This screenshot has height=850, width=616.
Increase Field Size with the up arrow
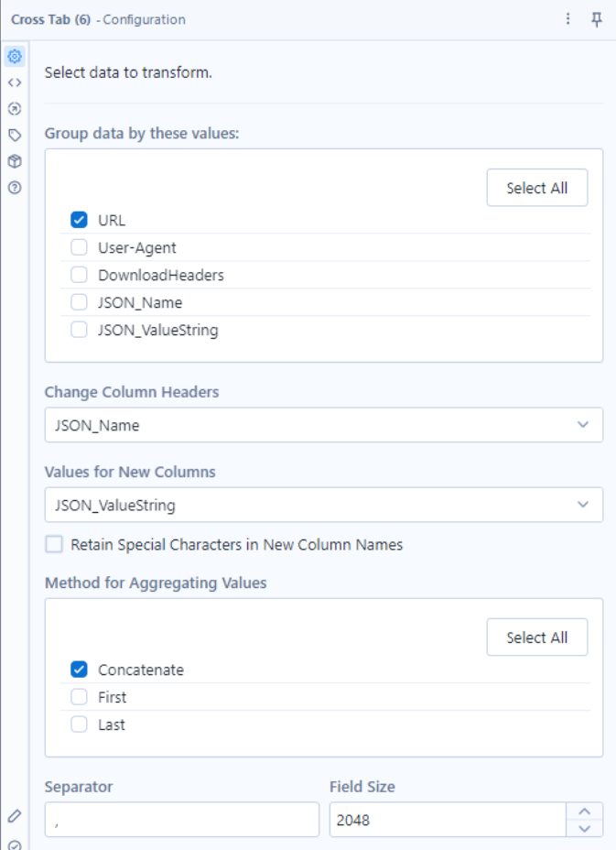click(x=585, y=811)
